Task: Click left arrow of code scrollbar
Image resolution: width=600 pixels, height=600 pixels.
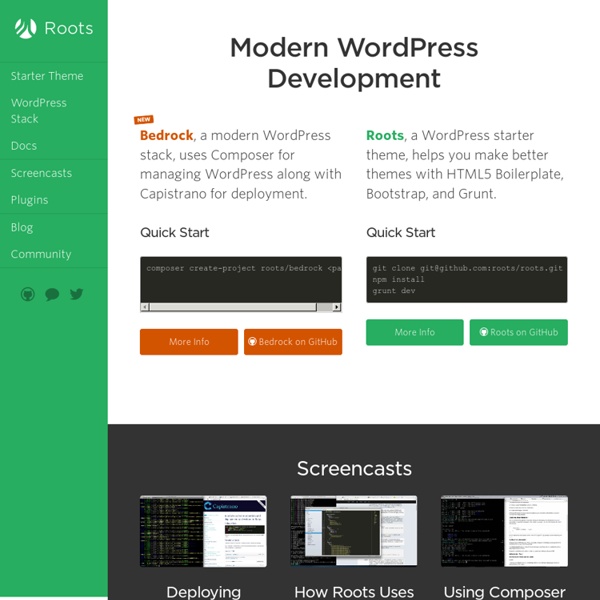Action: click(145, 307)
